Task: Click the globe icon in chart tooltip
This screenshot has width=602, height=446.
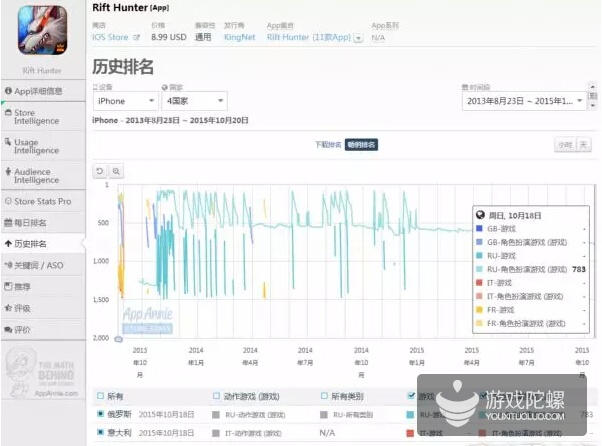Action: pyautogui.click(x=480, y=215)
